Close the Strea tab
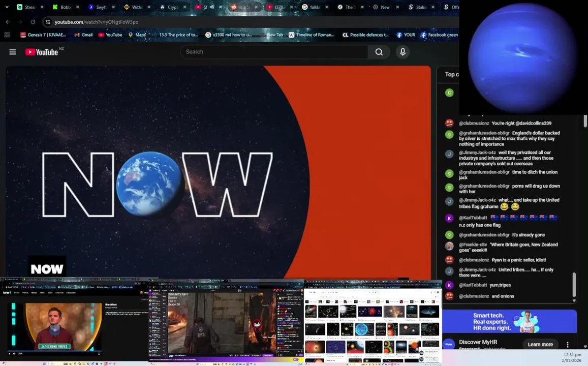 pyautogui.click(x=42, y=7)
